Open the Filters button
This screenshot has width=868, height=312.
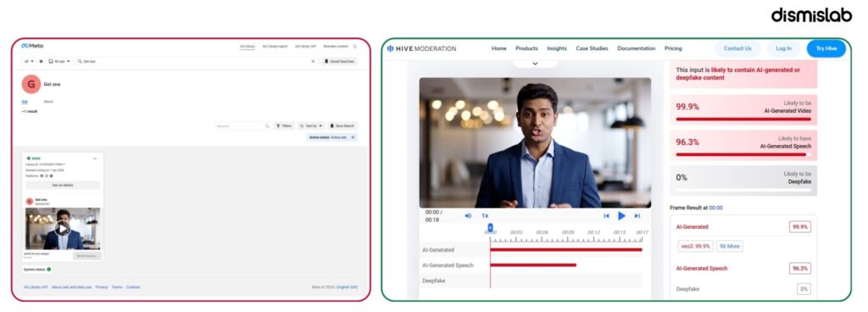[x=285, y=126]
